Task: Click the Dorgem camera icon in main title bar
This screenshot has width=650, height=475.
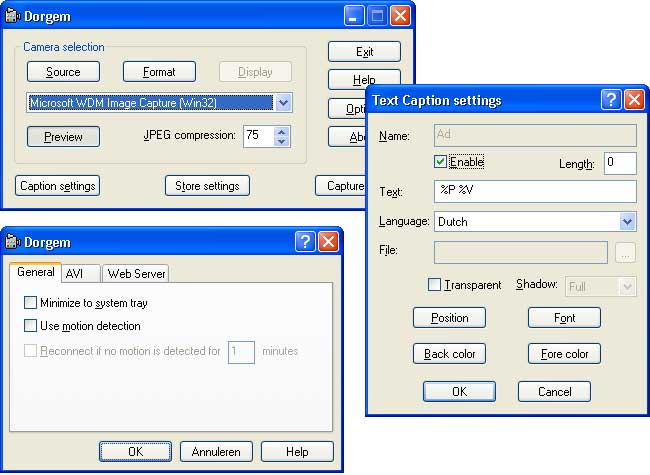Action: point(13,16)
